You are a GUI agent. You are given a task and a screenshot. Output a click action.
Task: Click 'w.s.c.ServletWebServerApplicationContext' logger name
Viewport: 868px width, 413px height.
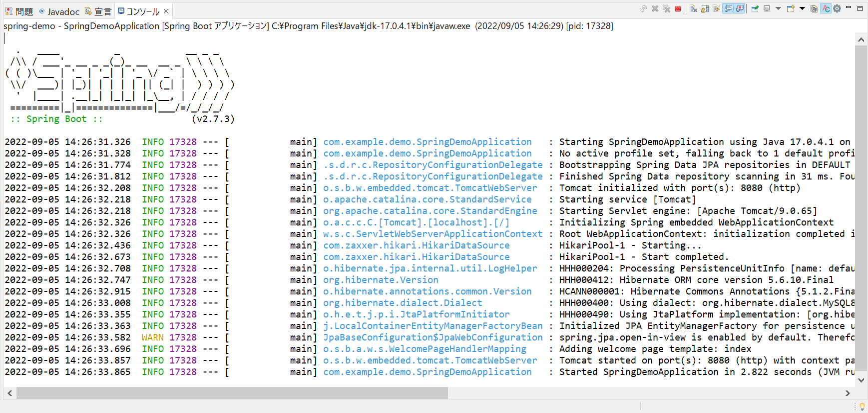433,234
